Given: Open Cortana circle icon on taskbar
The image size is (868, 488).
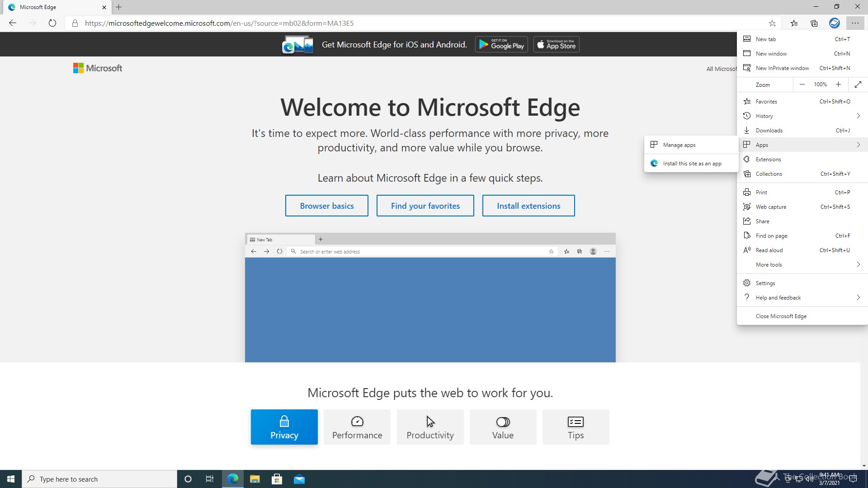Looking at the screenshot, I should tap(188, 479).
